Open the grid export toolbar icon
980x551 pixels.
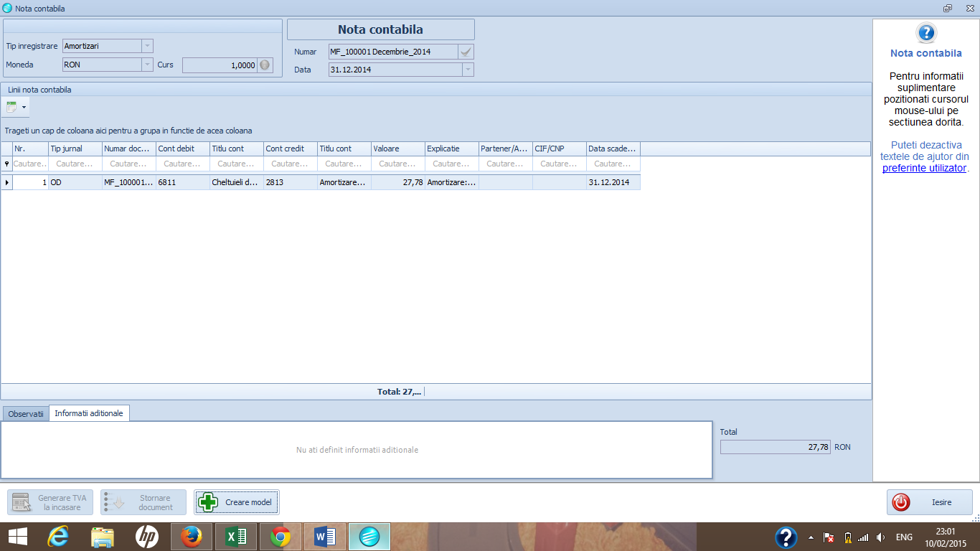coord(11,108)
